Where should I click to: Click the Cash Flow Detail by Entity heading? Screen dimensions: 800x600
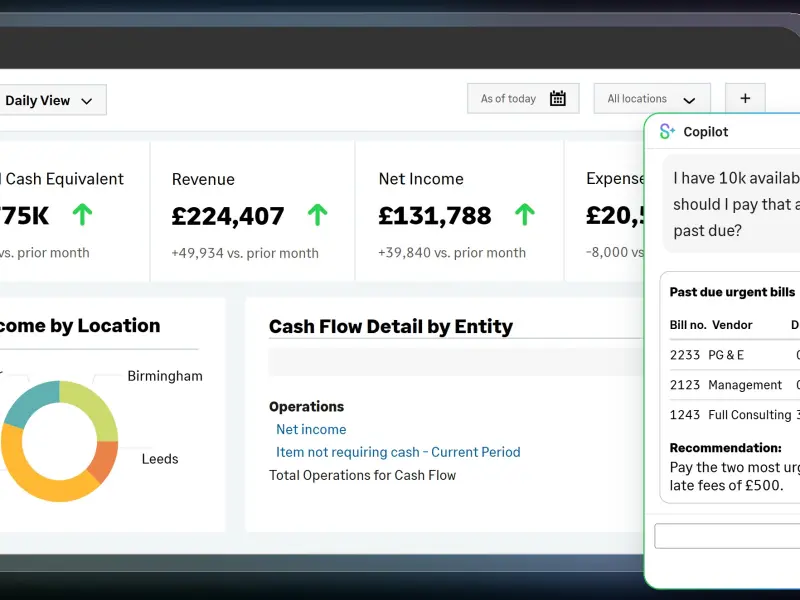tap(390, 326)
